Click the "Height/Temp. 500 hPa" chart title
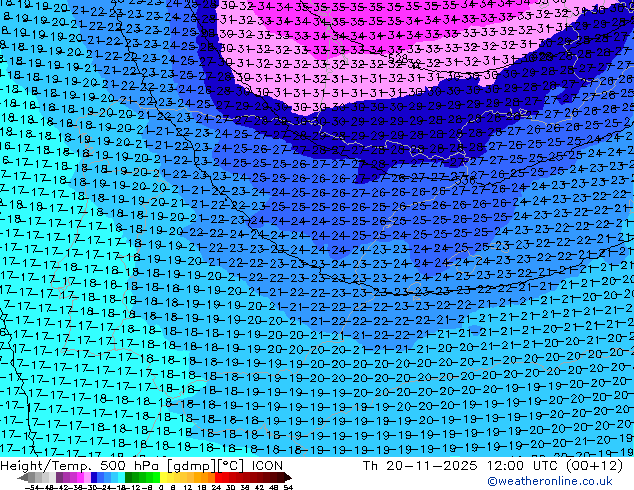The height and width of the screenshot is (490, 634). pos(79,466)
